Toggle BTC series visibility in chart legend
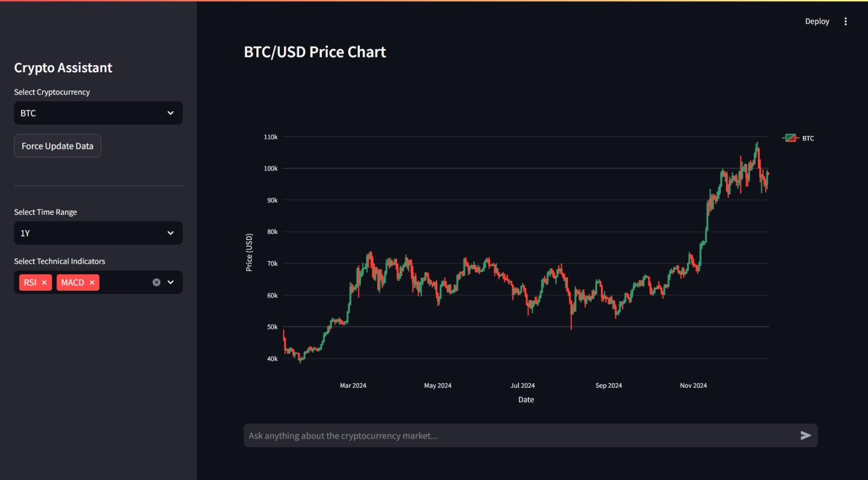The width and height of the screenshot is (868, 480). [x=798, y=138]
